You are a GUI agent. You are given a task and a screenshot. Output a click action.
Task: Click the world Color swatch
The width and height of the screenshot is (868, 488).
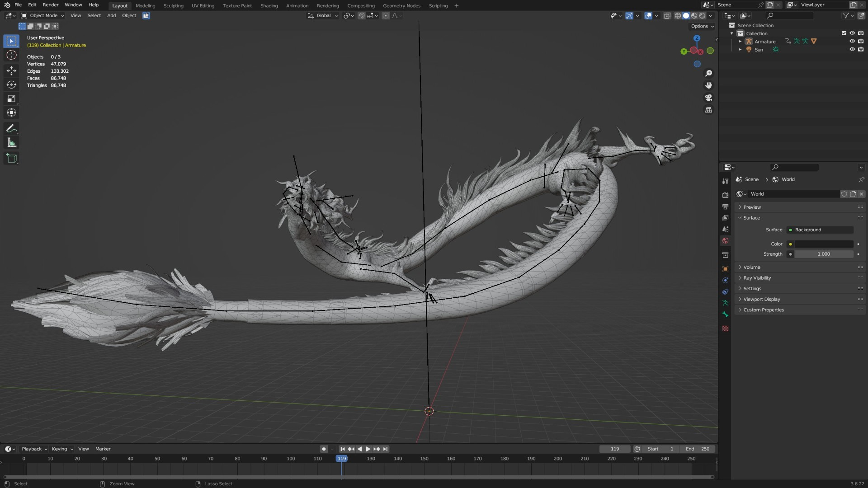[x=824, y=244]
